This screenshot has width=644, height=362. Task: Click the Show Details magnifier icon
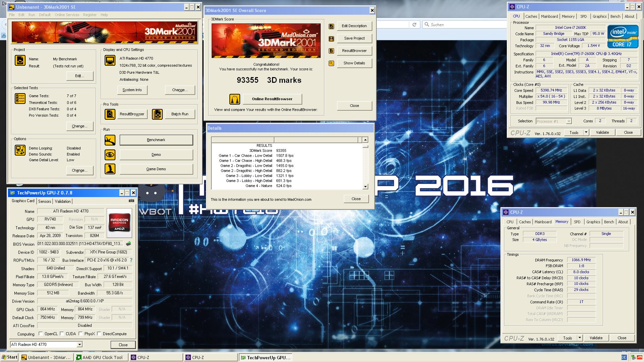click(x=331, y=63)
